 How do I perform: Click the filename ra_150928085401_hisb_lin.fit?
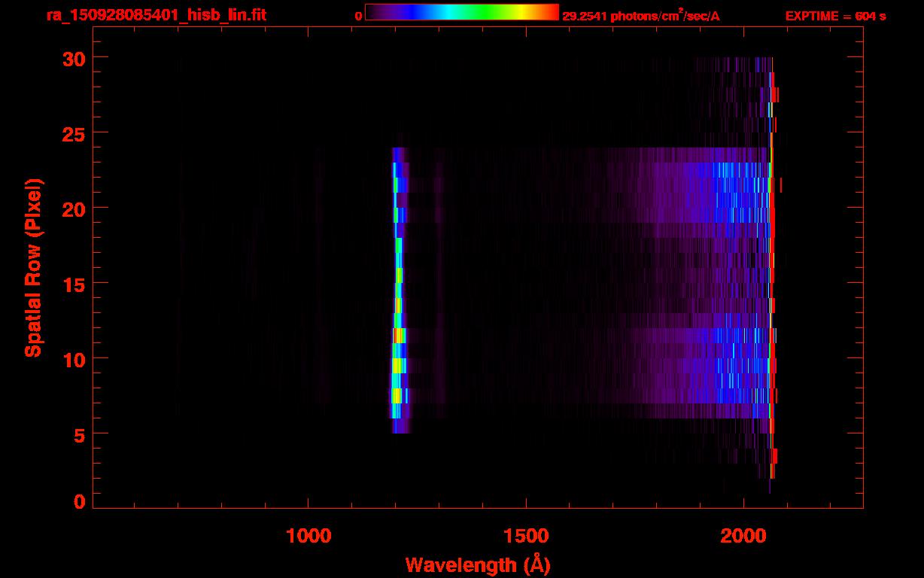pyautogui.click(x=156, y=15)
